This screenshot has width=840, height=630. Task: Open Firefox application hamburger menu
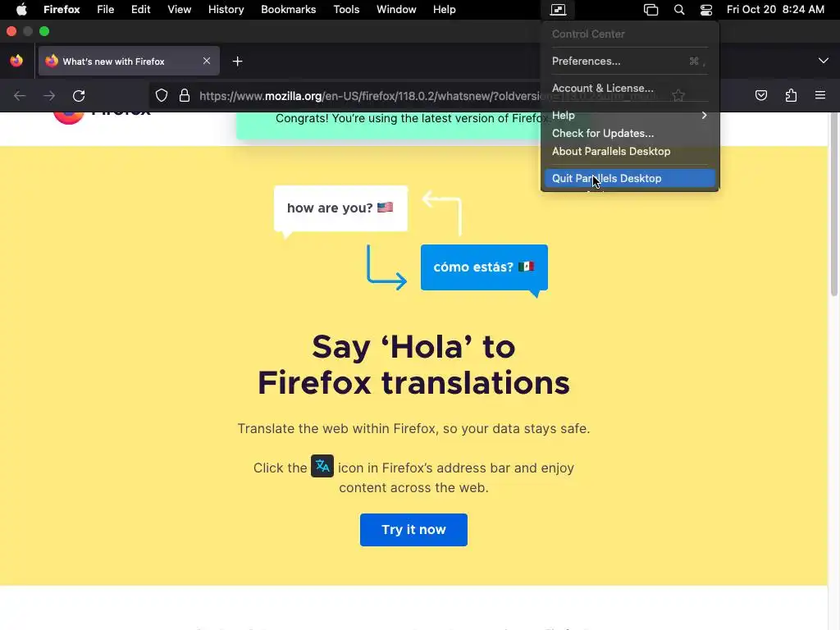click(x=820, y=95)
